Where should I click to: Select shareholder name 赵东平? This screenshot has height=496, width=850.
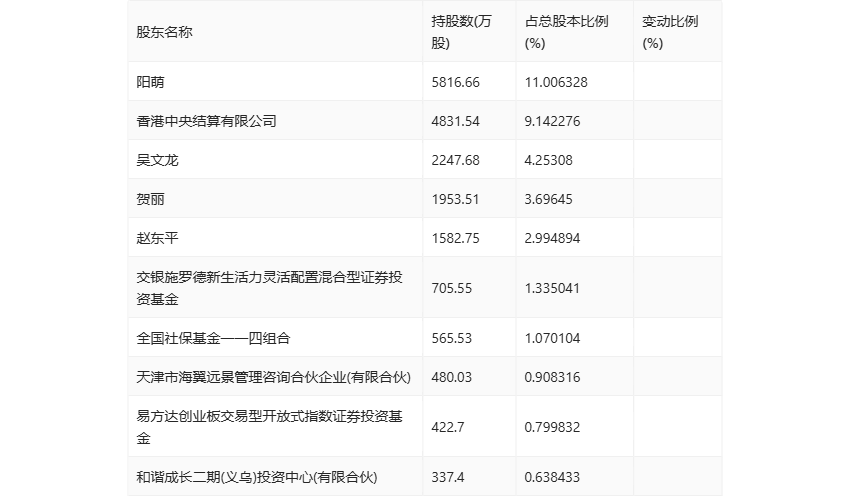157,238
